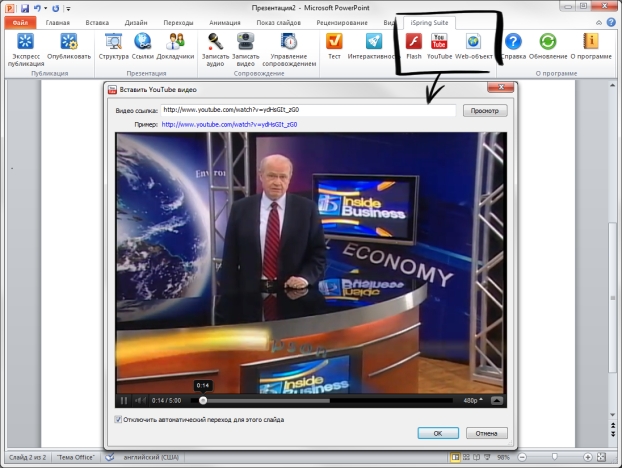Switch to the Дизайн tab

(136, 23)
